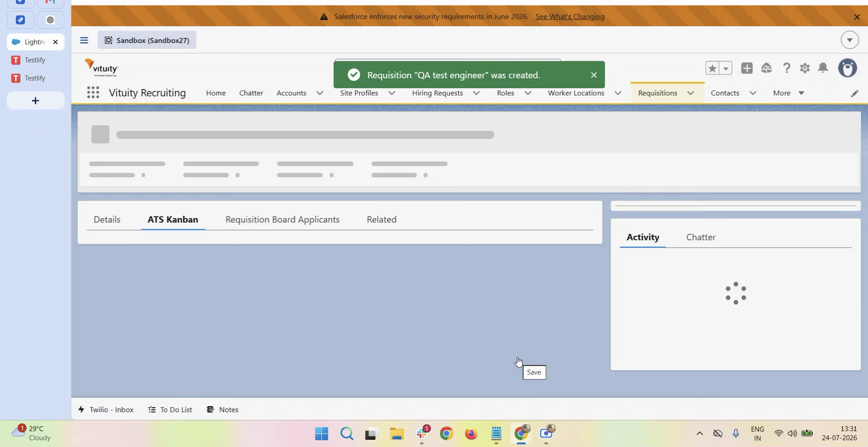Screen dimensions: 868x447
Task: Open the Salesforce App Launcher grid
Action: point(93,93)
